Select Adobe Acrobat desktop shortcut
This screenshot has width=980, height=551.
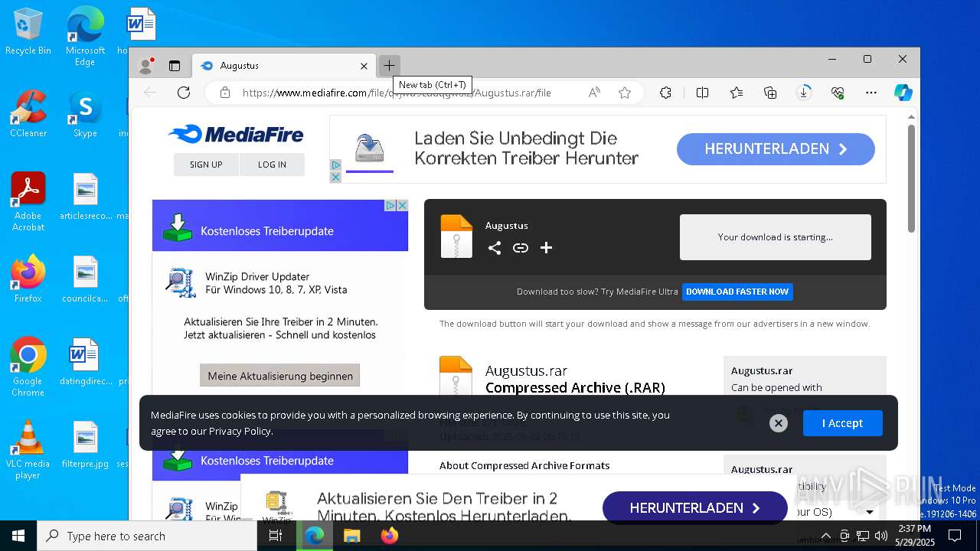point(28,202)
